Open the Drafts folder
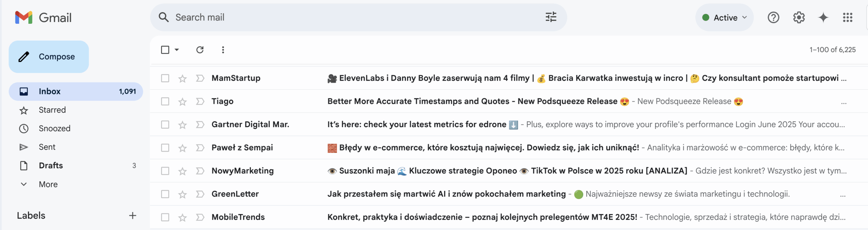The height and width of the screenshot is (230, 868). coord(51,166)
